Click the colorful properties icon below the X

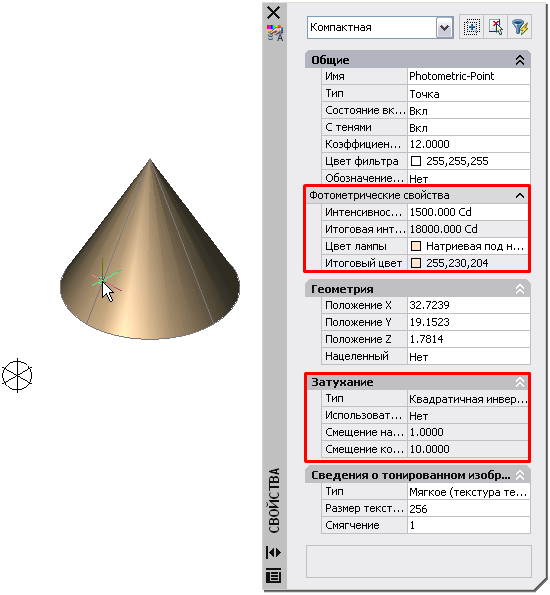[275, 33]
